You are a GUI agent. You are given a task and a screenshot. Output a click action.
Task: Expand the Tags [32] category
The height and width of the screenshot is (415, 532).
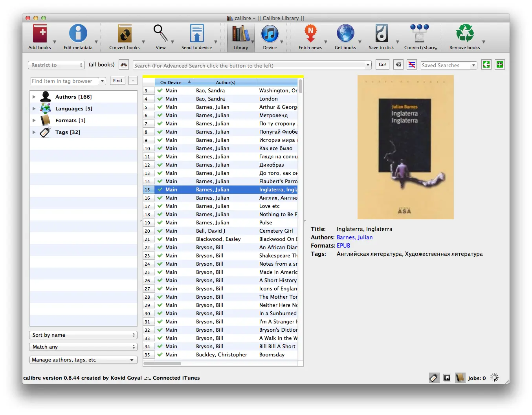point(34,132)
